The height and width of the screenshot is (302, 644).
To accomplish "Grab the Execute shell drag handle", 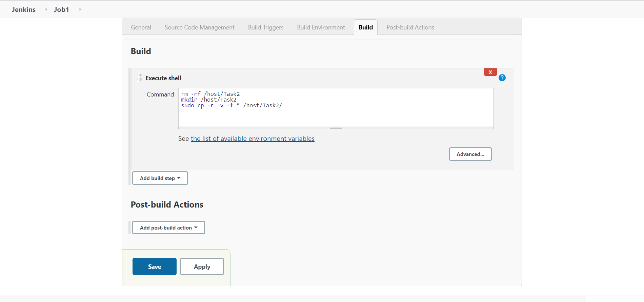I will [x=140, y=78].
